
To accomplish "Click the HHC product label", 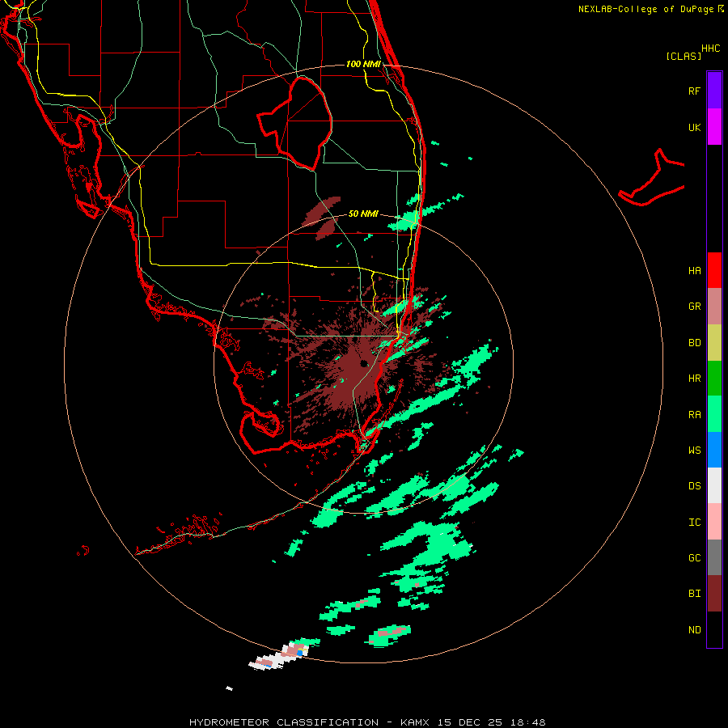I will (x=710, y=48).
